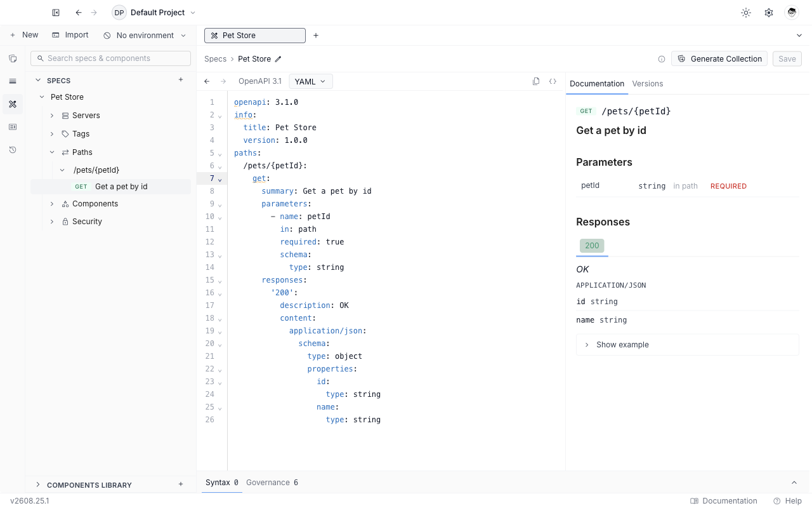This screenshot has width=812, height=508.
Task: Fold the schema block at line 20
Action: click(220, 344)
